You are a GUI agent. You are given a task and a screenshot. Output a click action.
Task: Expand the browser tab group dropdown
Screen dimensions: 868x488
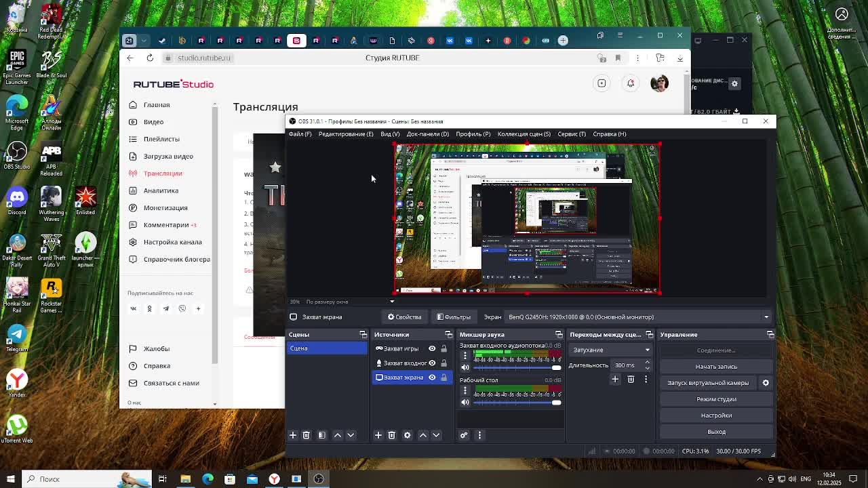(144, 41)
